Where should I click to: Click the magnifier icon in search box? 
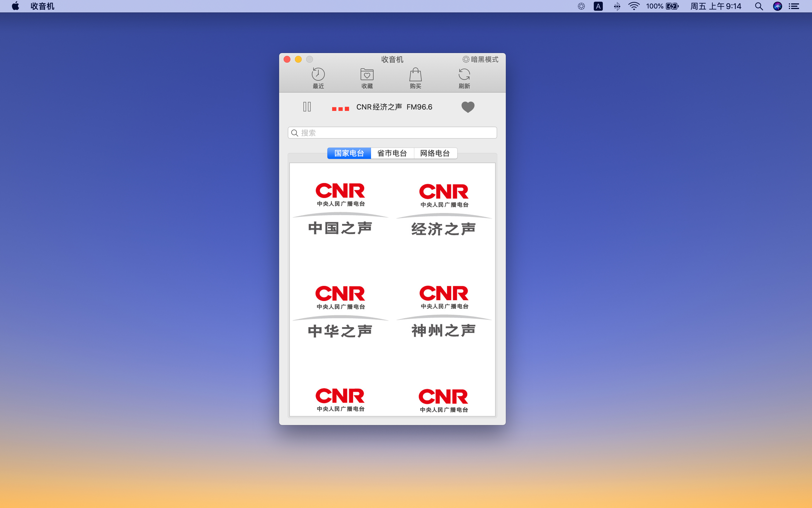295,133
